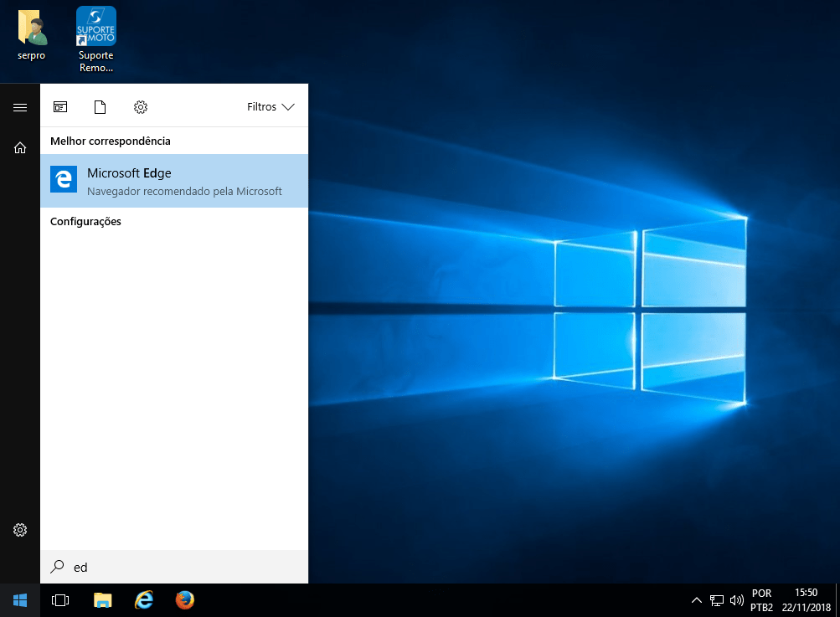The image size is (840, 617).
Task: Launch Firefox from the taskbar
Action: (x=185, y=600)
